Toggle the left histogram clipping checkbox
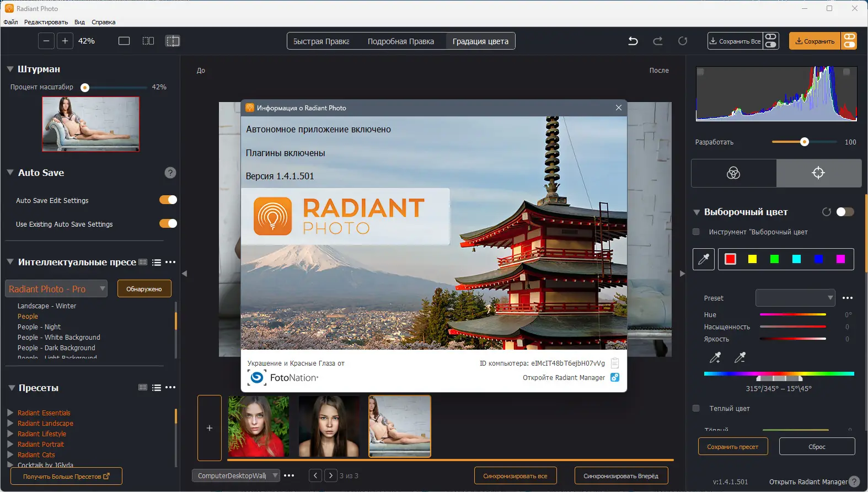The width and height of the screenshot is (868, 492). coord(700,72)
